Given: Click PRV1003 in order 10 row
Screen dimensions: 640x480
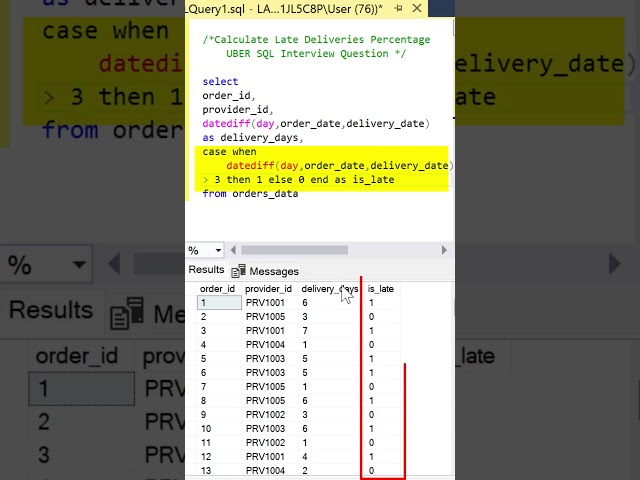Looking at the screenshot, I should (x=265, y=429).
